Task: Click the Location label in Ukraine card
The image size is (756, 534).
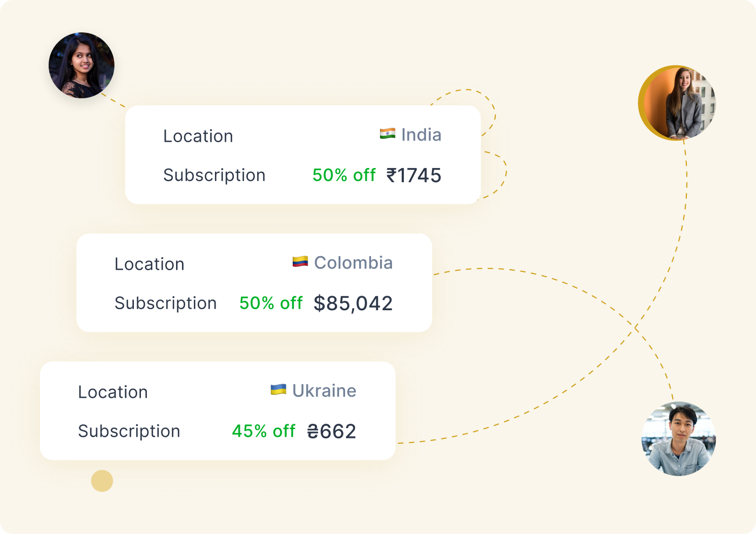Action: tap(113, 392)
